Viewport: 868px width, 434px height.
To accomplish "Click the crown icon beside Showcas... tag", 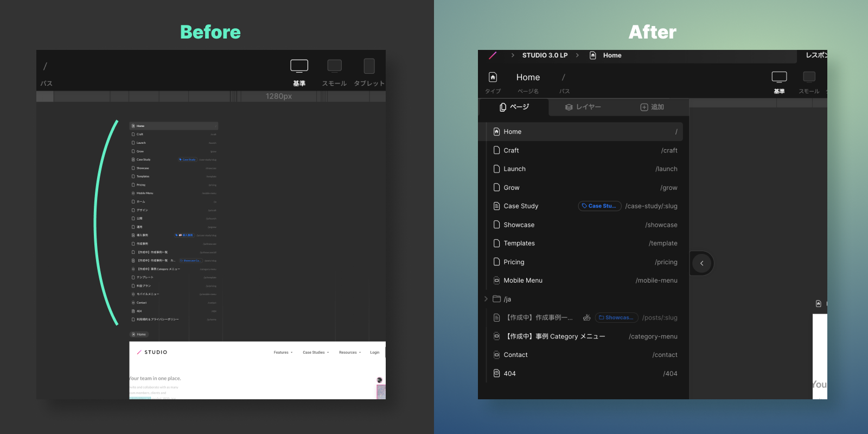I will tap(586, 317).
